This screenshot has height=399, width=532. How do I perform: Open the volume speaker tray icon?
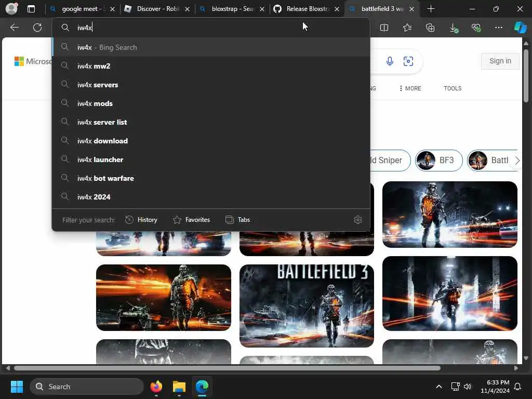[468, 387]
